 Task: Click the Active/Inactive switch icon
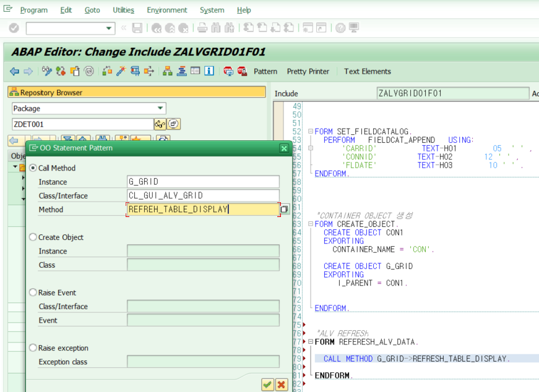61,72
